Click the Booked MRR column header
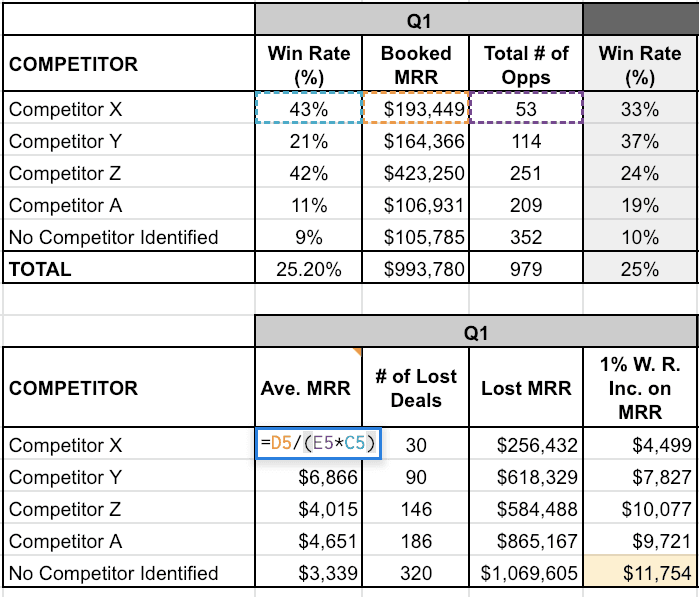Image resolution: width=699 pixels, height=597 pixels. 416,64
